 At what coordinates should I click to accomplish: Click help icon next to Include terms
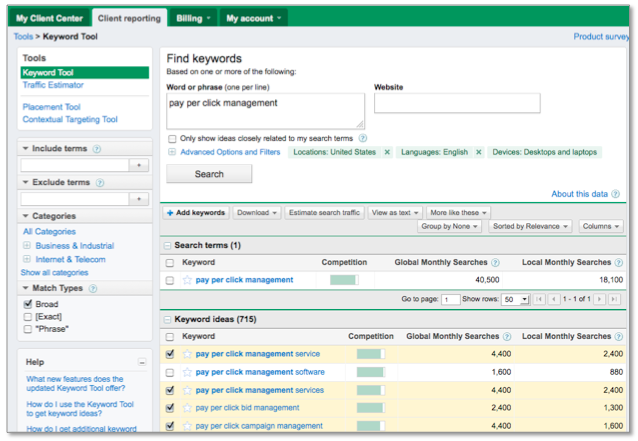pyautogui.click(x=97, y=149)
